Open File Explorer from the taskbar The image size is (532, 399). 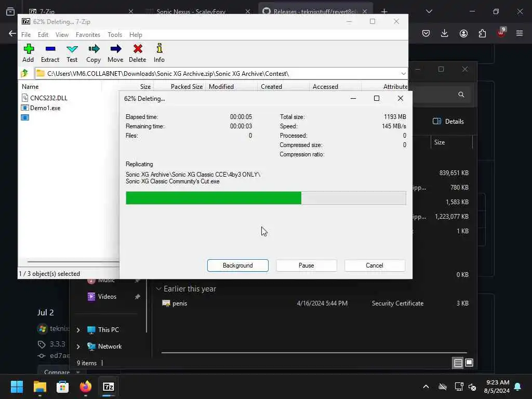point(39,387)
